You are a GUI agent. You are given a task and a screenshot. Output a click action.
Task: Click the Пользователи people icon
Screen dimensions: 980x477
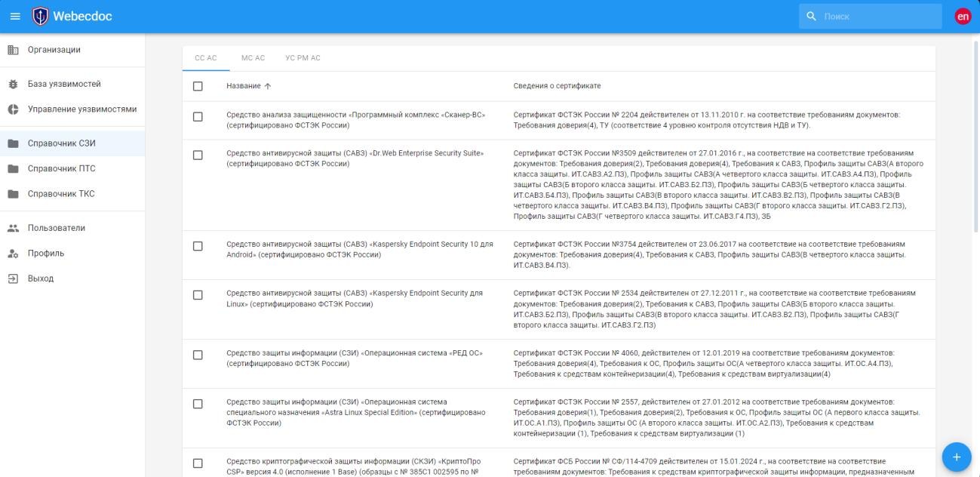pyautogui.click(x=13, y=228)
